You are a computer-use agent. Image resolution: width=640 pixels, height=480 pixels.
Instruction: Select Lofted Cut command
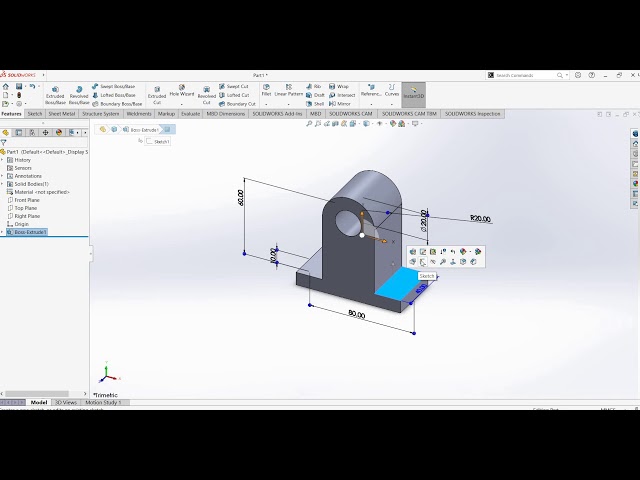coord(233,95)
